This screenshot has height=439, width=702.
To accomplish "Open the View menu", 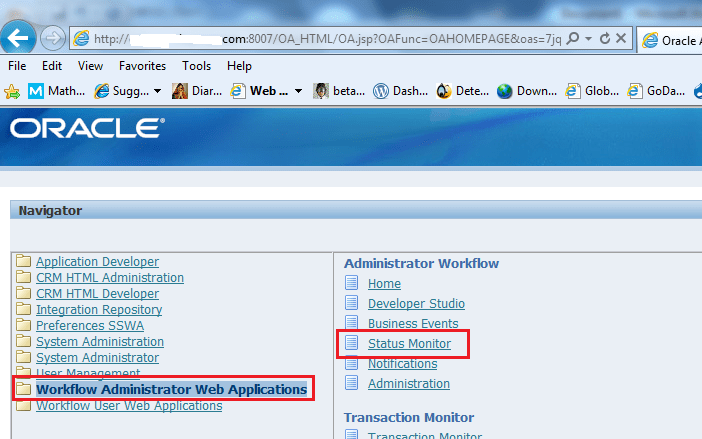I will click(x=90, y=66).
